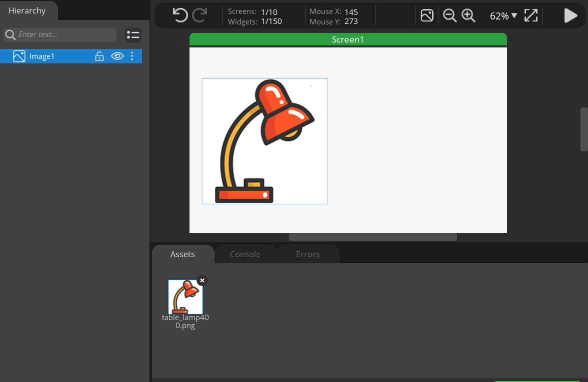Click the redo arrow icon
The width and height of the screenshot is (588, 382).
coord(199,15)
